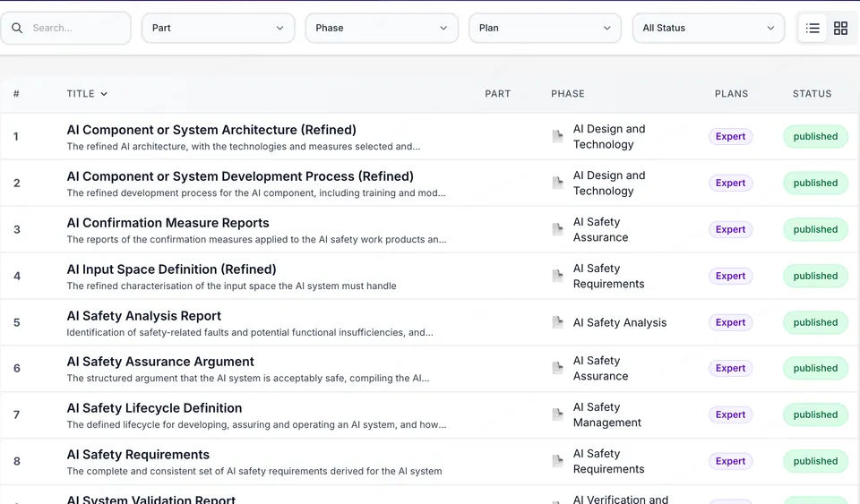
Task: Click AI Safety Requirements phase in row 4
Action: pos(609,276)
